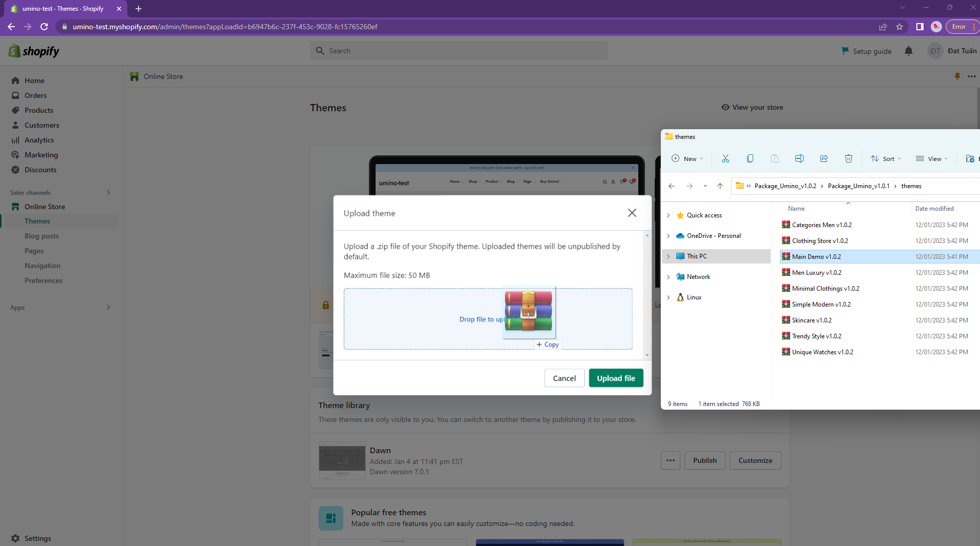Open Customers in Shopify sidebar
The image size is (980, 546).
click(42, 125)
